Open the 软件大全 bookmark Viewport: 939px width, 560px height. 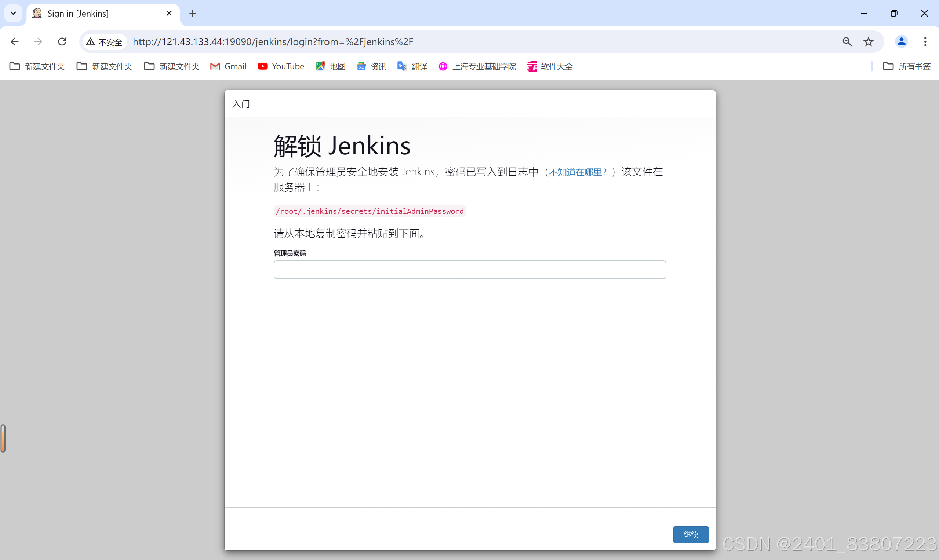pyautogui.click(x=549, y=66)
